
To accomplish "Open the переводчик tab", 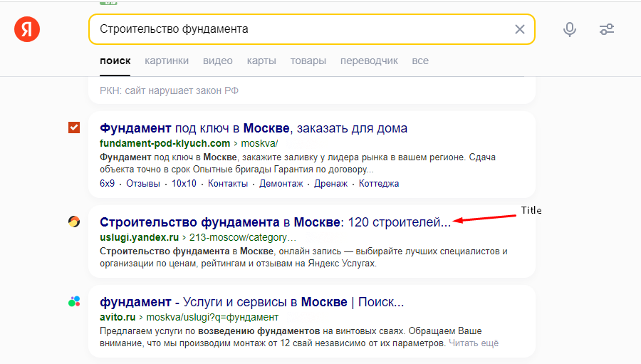I will pyautogui.click(x=369, y=61).
